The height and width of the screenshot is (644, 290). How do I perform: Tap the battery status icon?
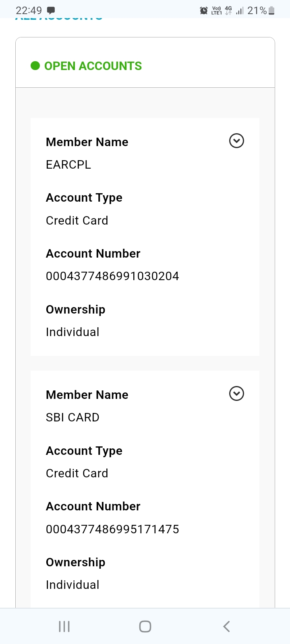(x=271, y=11)
